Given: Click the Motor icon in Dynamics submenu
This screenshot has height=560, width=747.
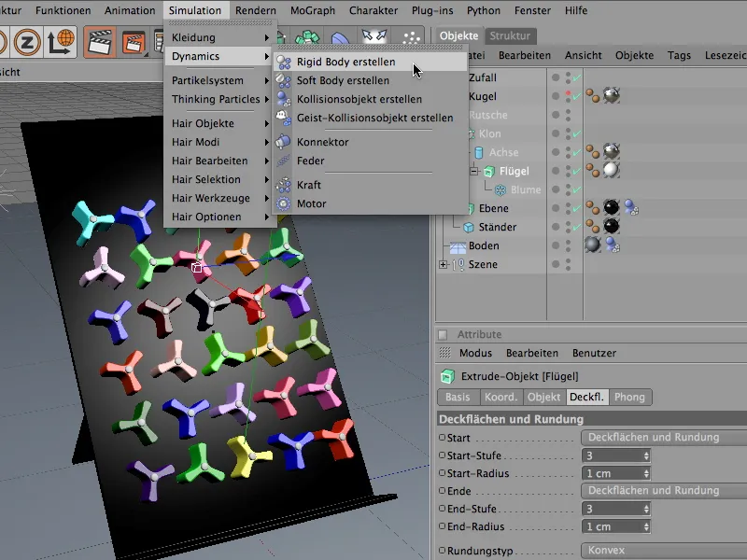Looking at the screenshot, I should pos(284,203).
